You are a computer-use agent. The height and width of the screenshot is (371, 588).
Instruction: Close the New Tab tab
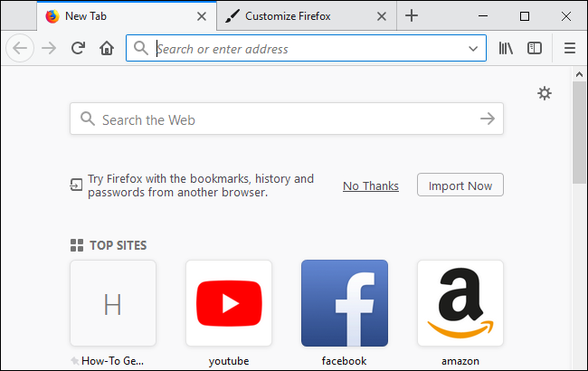tap(202, 15)
